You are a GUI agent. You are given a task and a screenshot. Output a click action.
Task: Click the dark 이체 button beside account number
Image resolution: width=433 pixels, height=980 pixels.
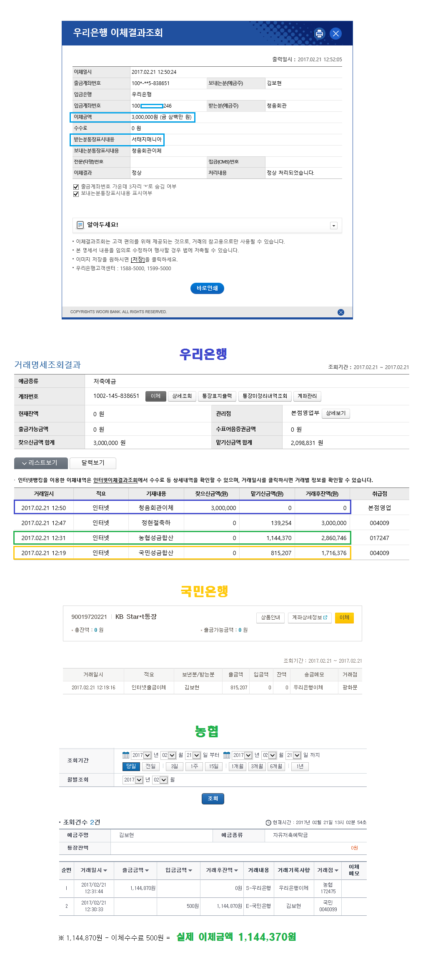156,396
